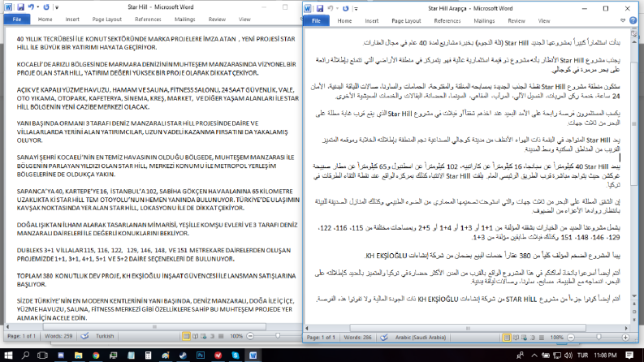Screen dimensions: 644x362
Task: Open File Explorer from taskbar
Action: click(78, 356)
